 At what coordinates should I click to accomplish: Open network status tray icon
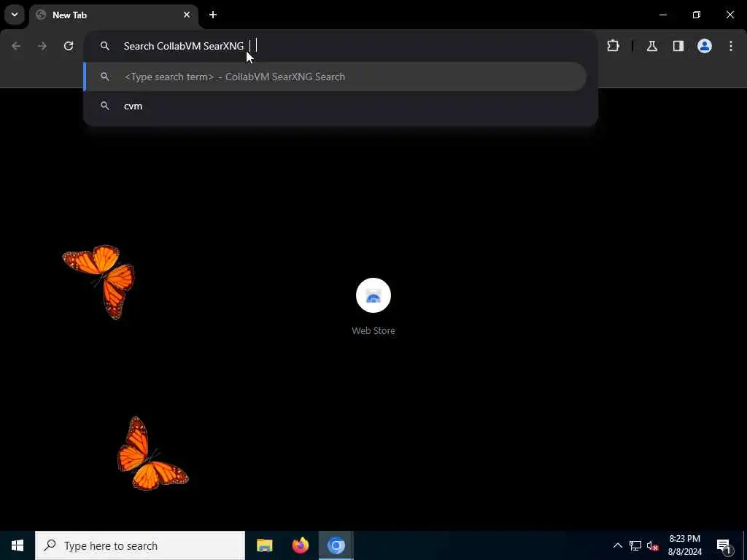[x=635, y=545]
